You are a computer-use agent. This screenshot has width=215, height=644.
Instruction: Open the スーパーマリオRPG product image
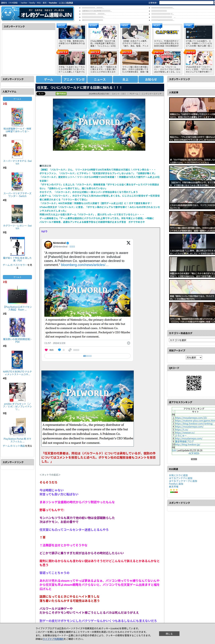coord(17,149)
